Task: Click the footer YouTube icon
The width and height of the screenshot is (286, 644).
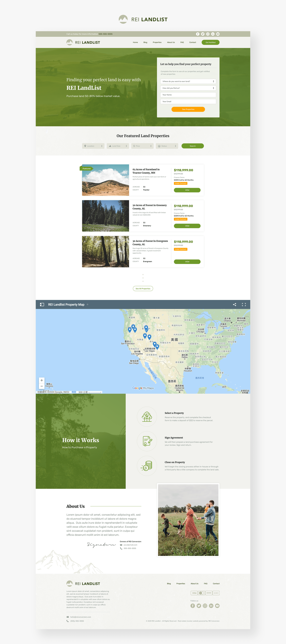Action: click(x=217, y=606)
